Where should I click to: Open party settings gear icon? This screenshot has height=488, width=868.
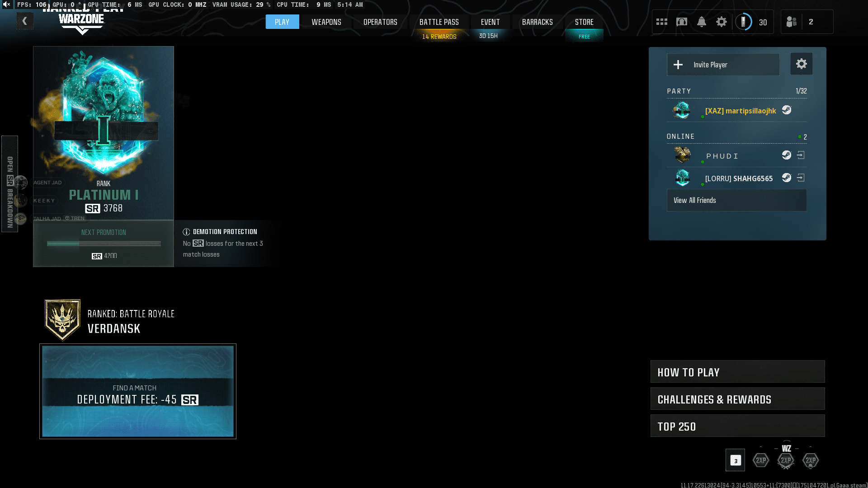pos(801,64)
